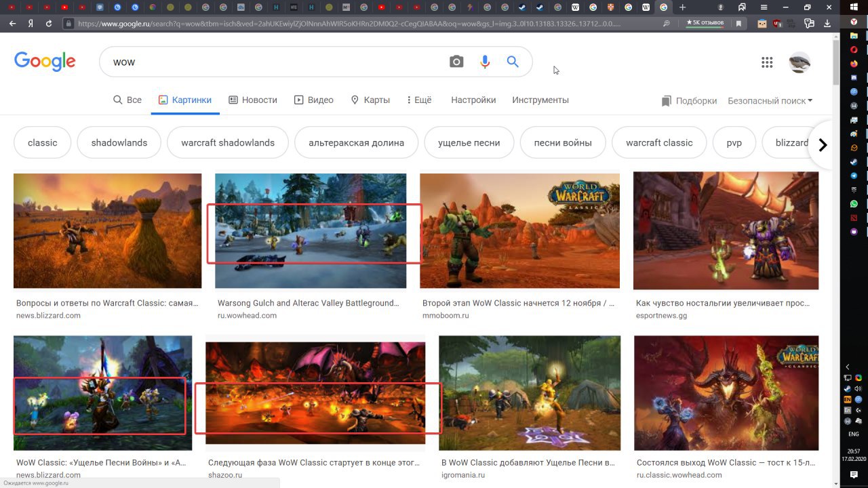868x488 pixels.
Task: Open a new browser tab with plus
Action: [x=683, y=7]
